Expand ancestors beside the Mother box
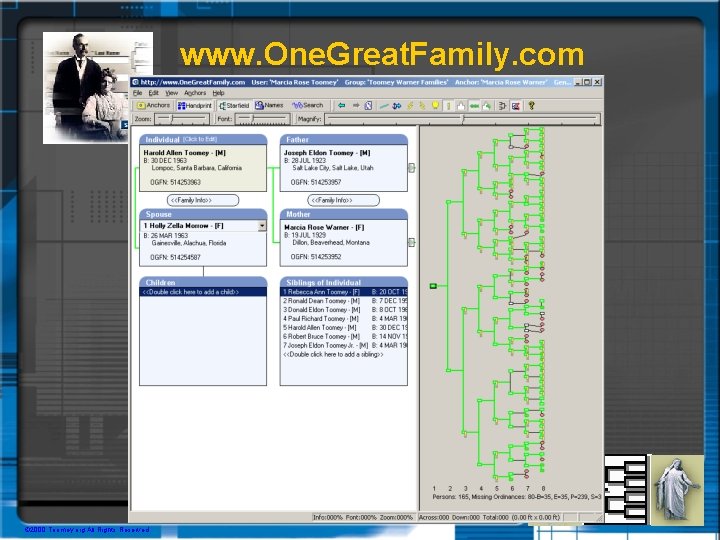Screen dimensions: 720x540 coord(411,242)
